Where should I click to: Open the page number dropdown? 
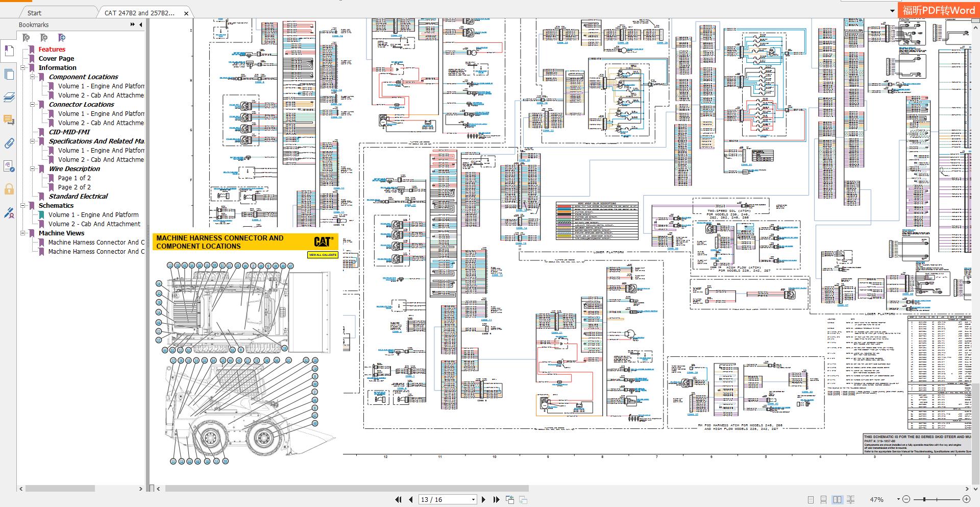click(473, 500)
